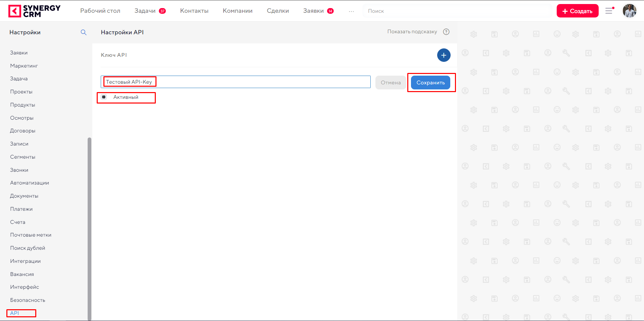Select Звонки in settings sidebar
644x321 pixels.
pos(19,170)
